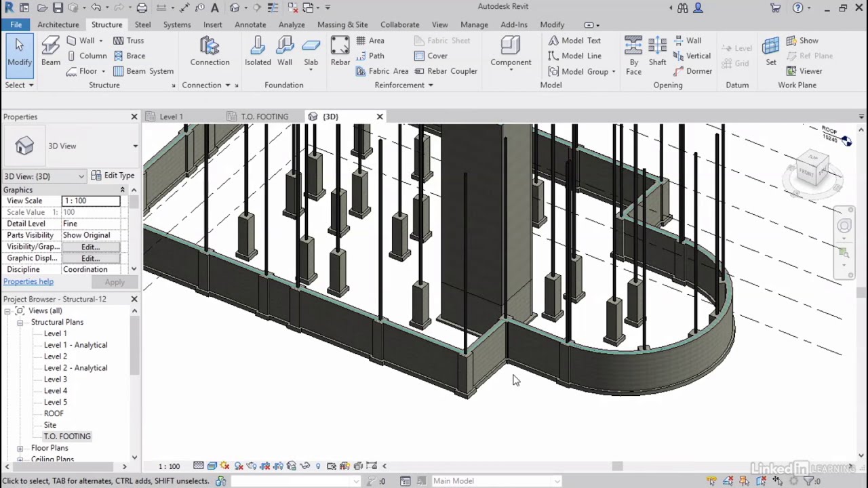Open the 3D View: {3D} instance dropdown
Image resolution: width=868 pixels, height=488 pixels.
(44, 176)
